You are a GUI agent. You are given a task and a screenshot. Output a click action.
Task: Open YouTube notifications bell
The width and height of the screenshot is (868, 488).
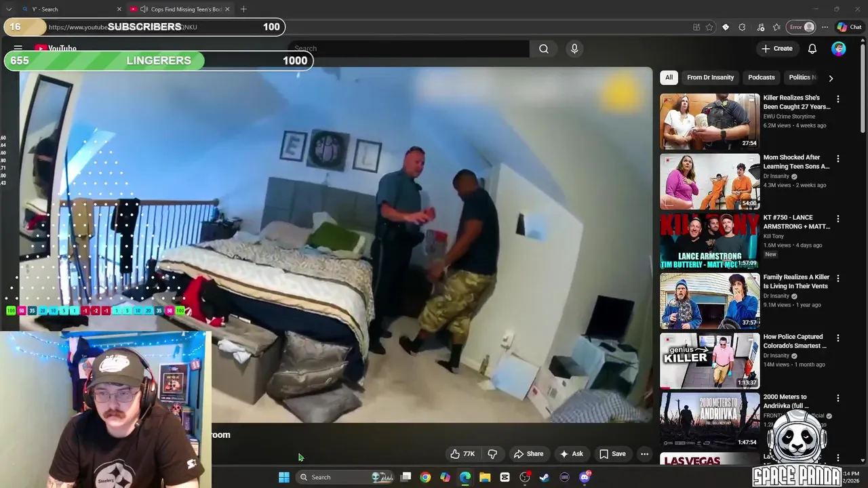812,49
